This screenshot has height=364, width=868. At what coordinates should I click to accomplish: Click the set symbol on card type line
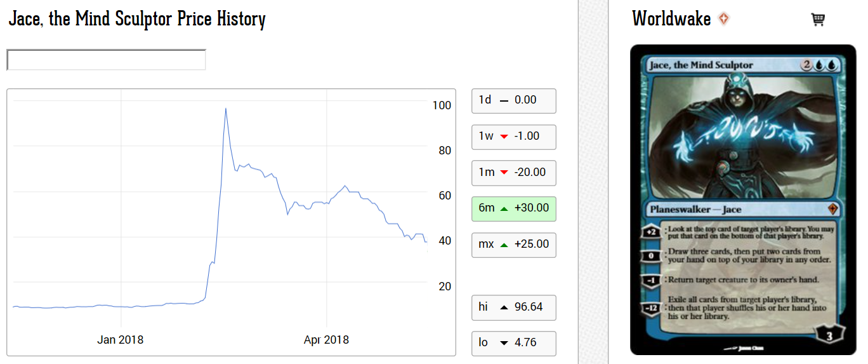[834, 209]
